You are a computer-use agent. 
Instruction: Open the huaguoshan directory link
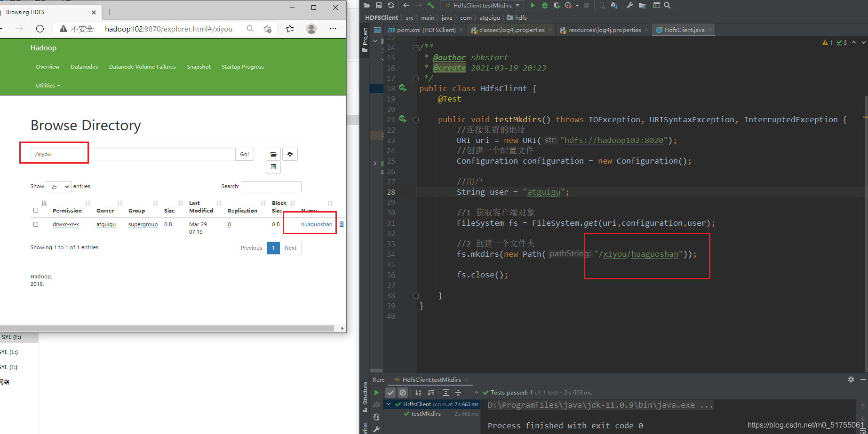(316, 224)
